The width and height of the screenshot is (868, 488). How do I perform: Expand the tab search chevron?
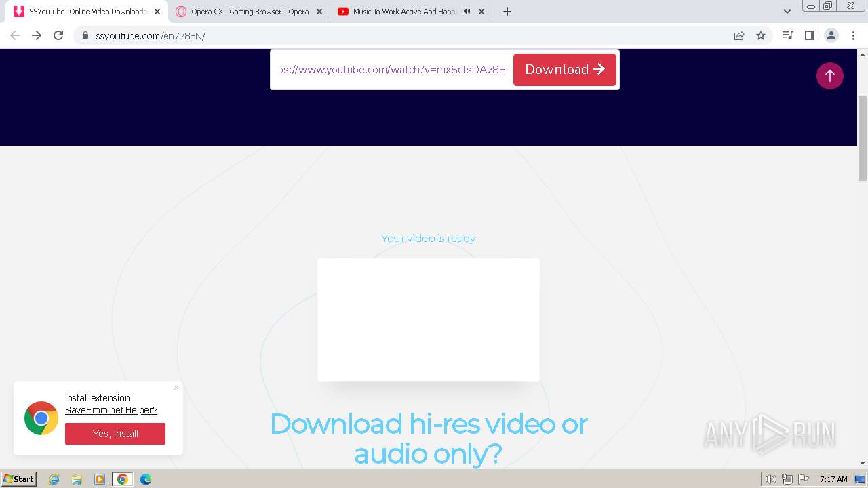coord(787,12)
